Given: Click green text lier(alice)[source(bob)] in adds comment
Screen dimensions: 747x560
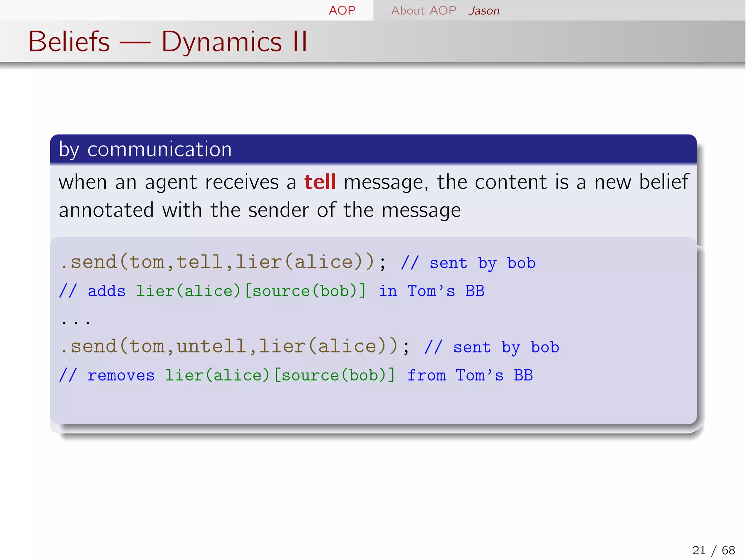Looking at the screenshot, I should click(x=251, y=291).
